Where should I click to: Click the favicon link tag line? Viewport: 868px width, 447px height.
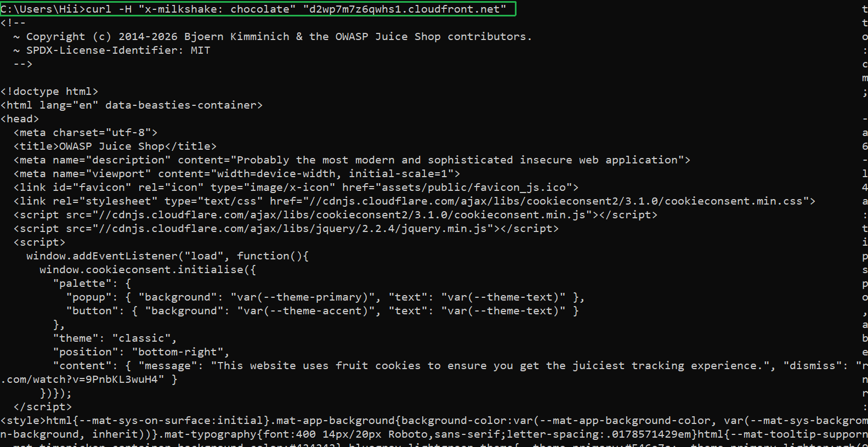click(x=296, y=188)
